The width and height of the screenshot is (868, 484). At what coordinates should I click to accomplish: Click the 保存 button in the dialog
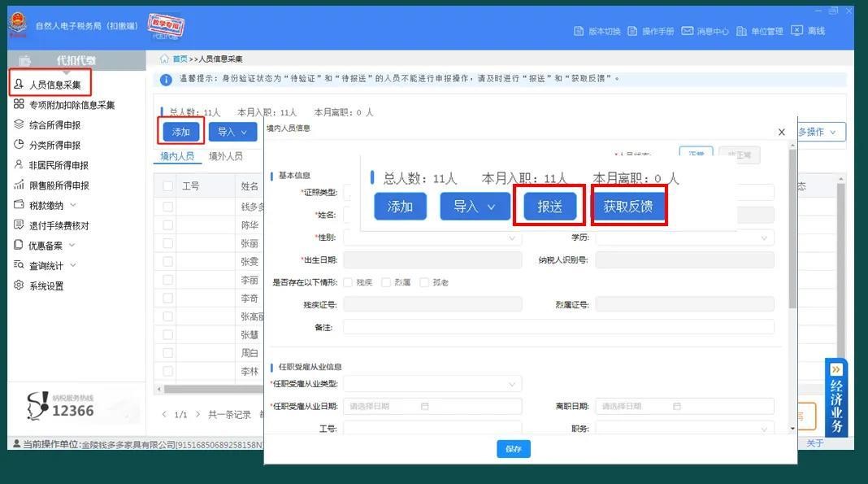[x=514, y=449]
